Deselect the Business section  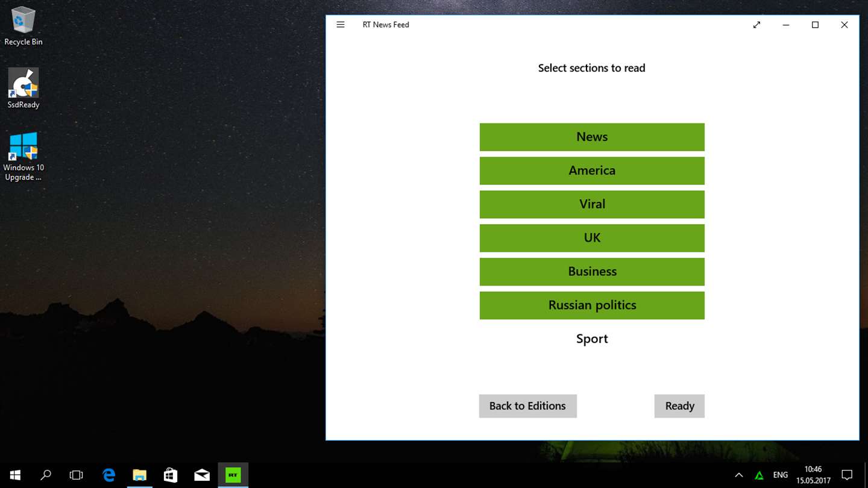[x=592, y=272]
